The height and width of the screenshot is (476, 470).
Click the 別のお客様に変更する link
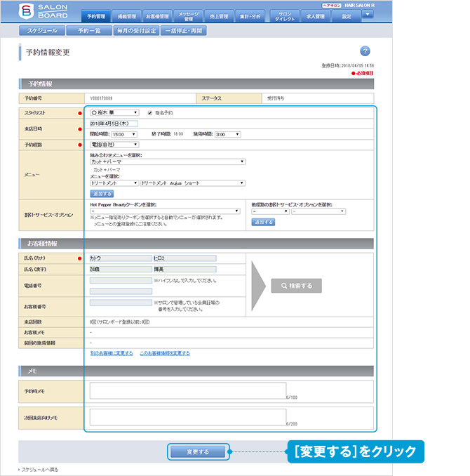click(112, 353)
